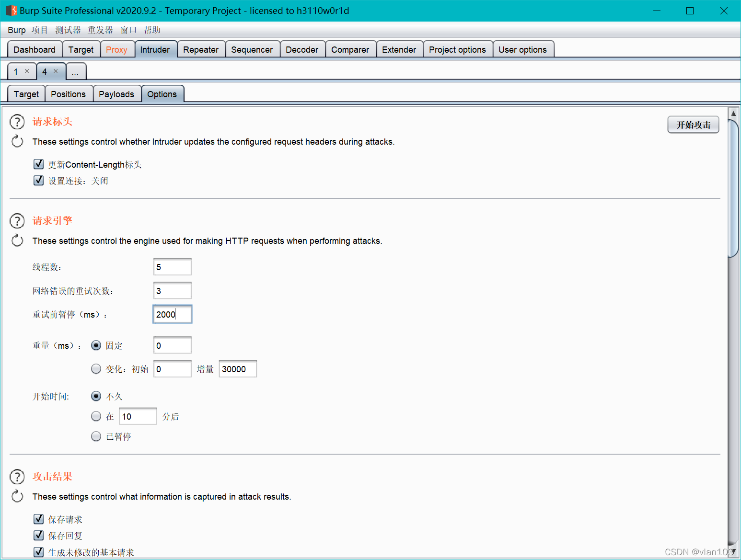
Task: Switch to the Repeater tab
Action: (201, 49)
